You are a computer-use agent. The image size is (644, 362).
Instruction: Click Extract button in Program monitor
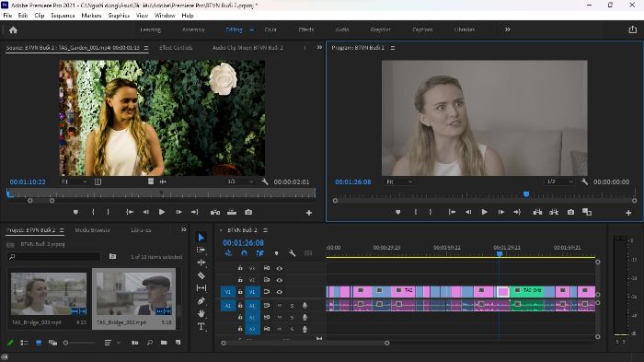point(554,212)
